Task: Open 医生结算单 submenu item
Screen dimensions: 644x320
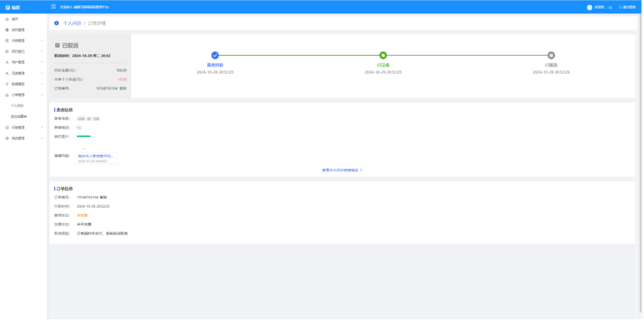Action: pos(19,115)
